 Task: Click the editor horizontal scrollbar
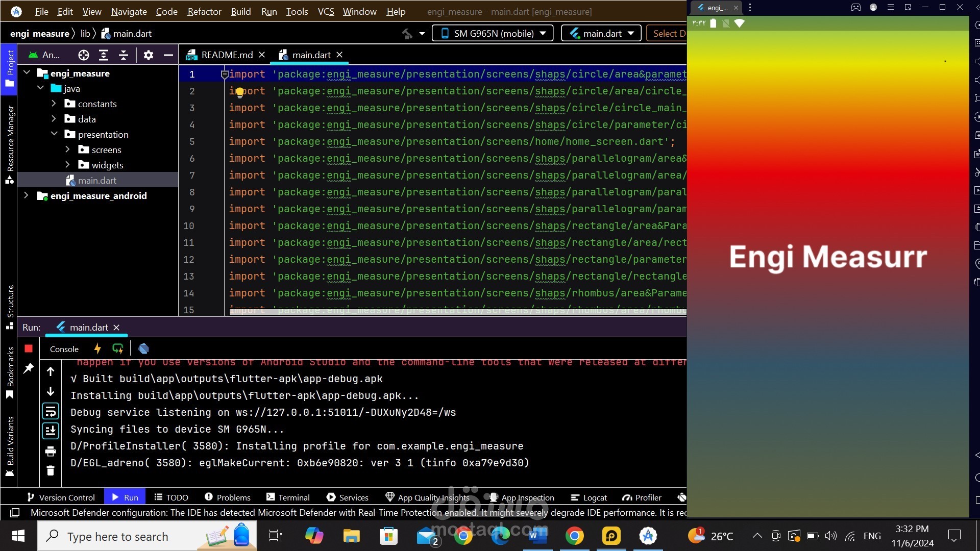[457, 311]
